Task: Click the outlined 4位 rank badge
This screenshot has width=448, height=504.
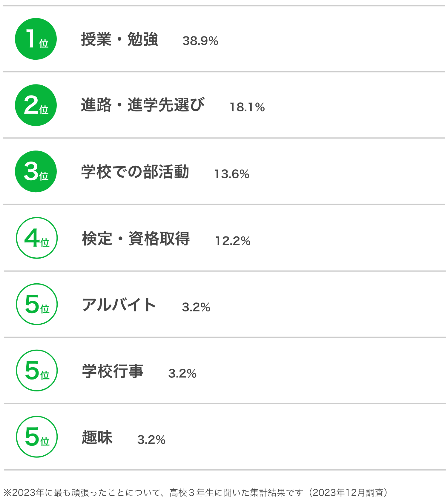Action: coord(37,238)
